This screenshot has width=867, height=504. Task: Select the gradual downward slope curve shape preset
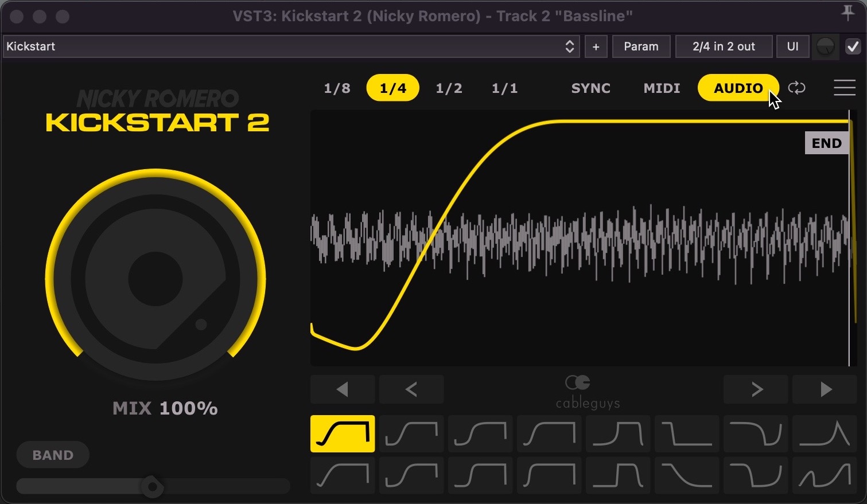[687, 475]
